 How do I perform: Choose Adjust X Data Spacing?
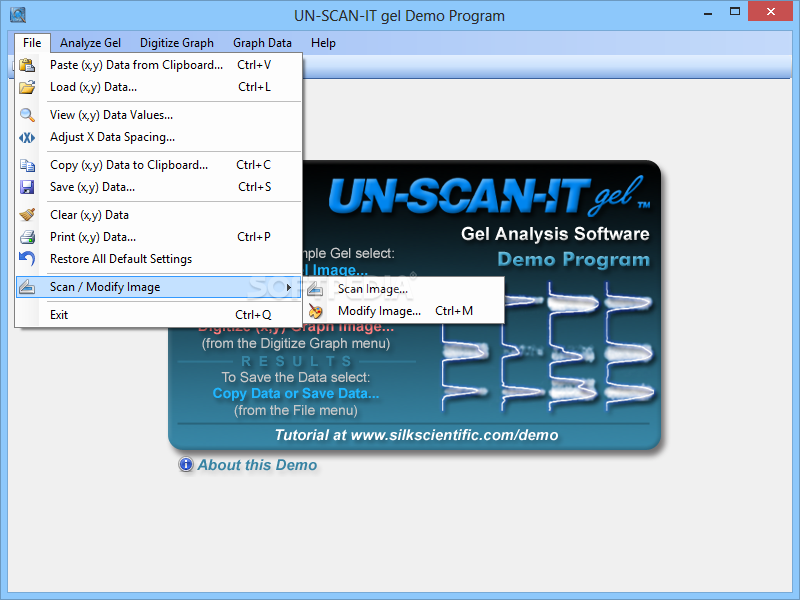tap(159, 137)
